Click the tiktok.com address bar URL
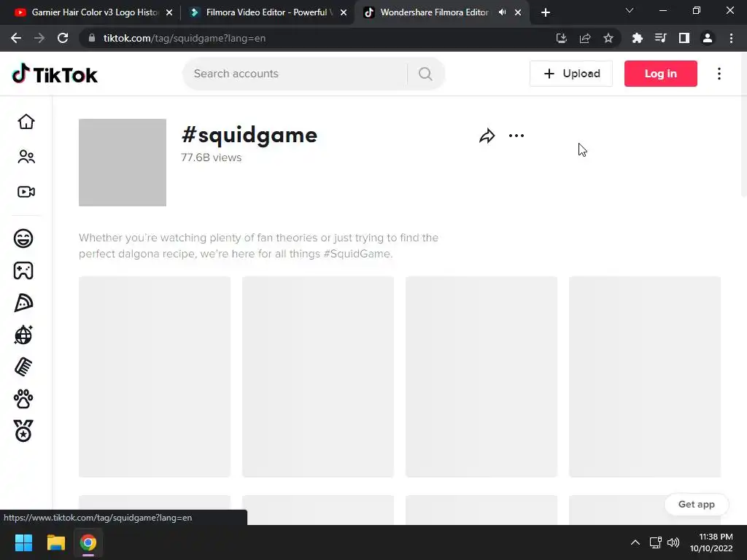Image resolution: width=747 pixels, height=560 pixels. click(185, 38)
